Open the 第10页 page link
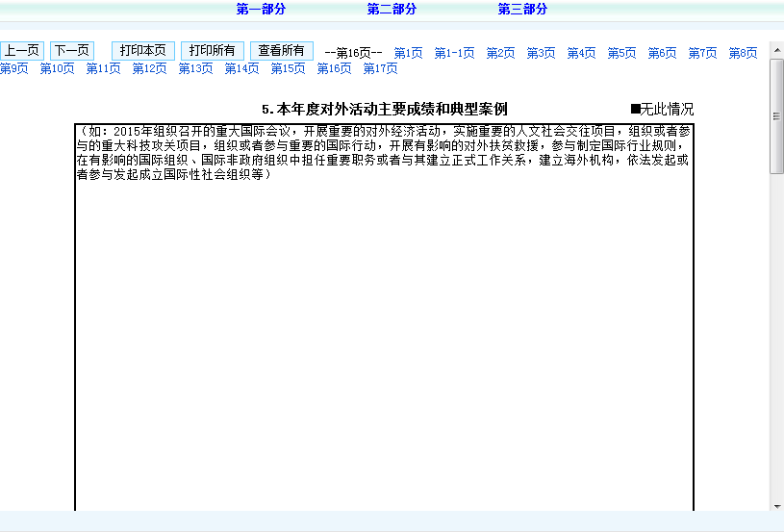This screenshot has height=532, width=784. [x=57, y=69]
